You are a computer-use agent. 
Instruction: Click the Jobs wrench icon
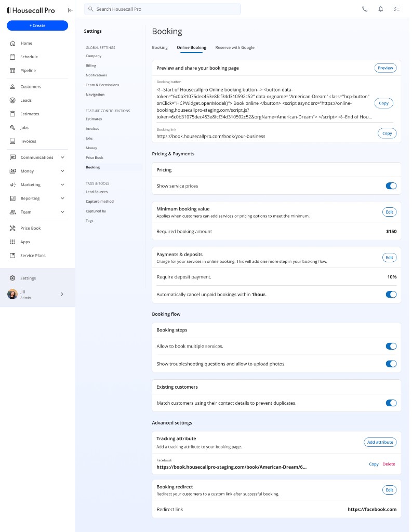[12, 127]
